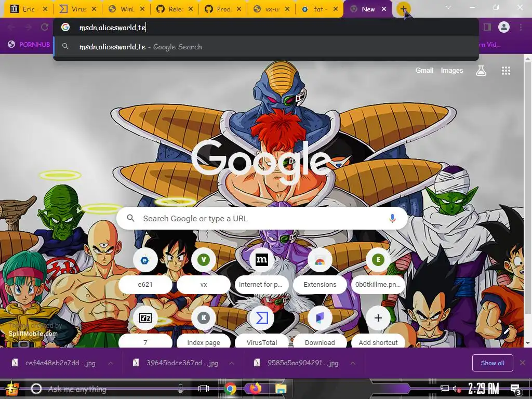The image size is (532, 399).
Task: Open the muted volume tray icon
Action: tap(457, 389)
